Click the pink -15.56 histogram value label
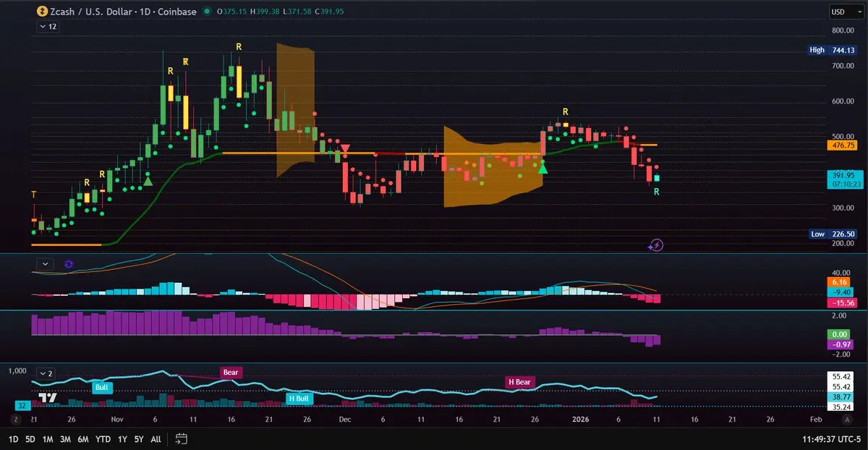The image size is (868, 450). point(842,302)
